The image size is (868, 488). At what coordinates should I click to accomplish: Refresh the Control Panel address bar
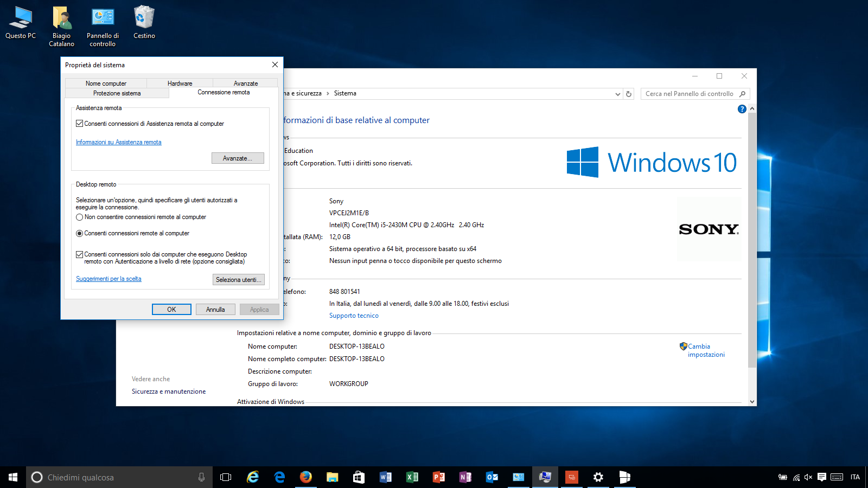[x=629, y=94]
